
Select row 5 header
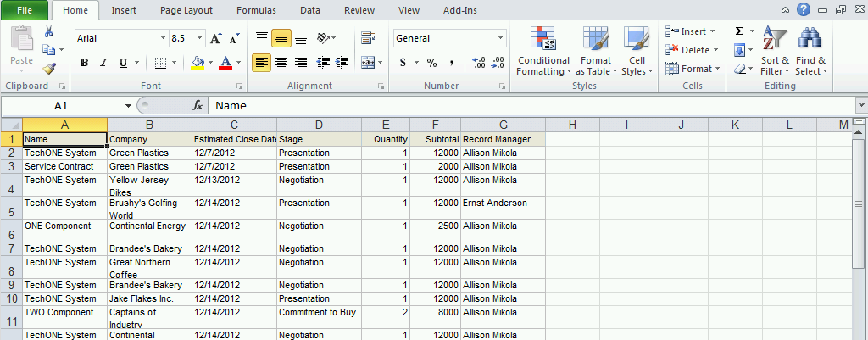[x=11, y=208]
